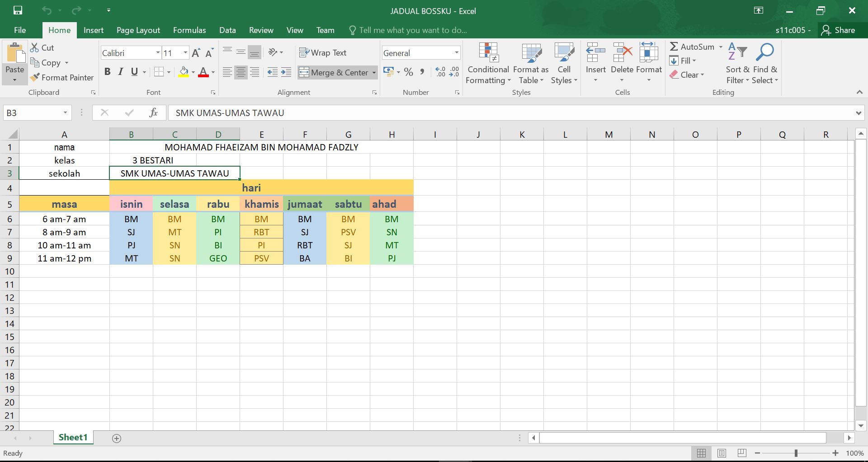Toggle Italic formatting
868x462 pixels.
(120, 72)
